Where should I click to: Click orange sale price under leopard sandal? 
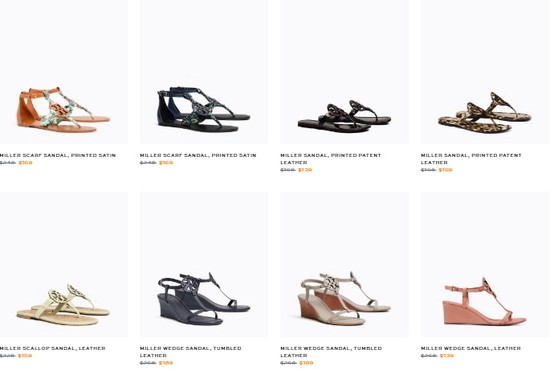tap(445, 170)
